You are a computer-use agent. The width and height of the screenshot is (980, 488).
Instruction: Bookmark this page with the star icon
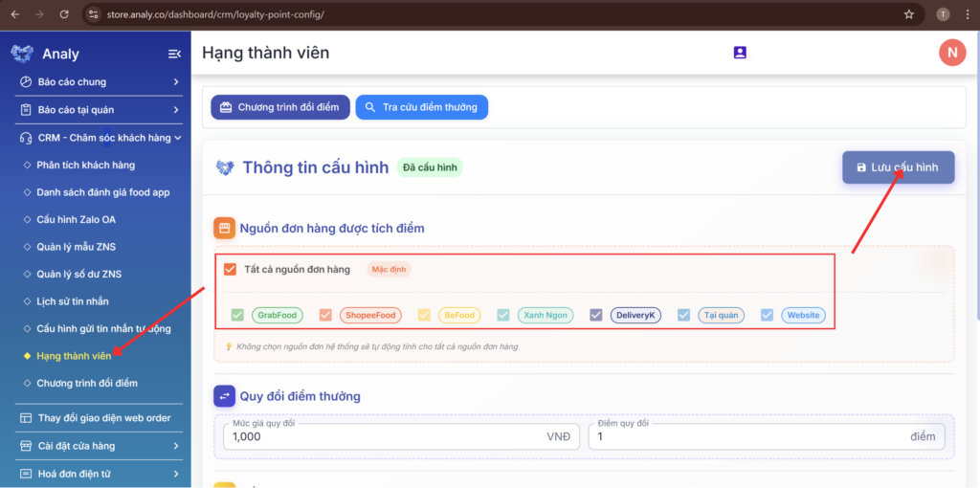coord(908,14)
